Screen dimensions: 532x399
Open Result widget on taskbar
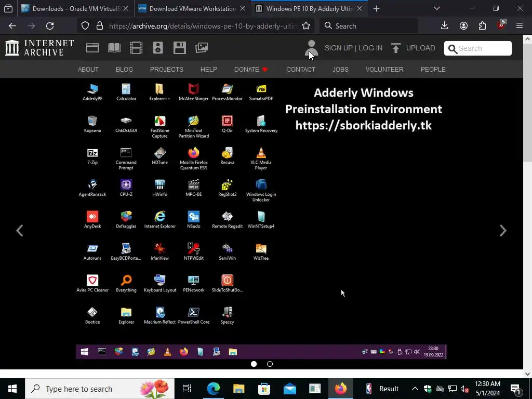point(382,389)
